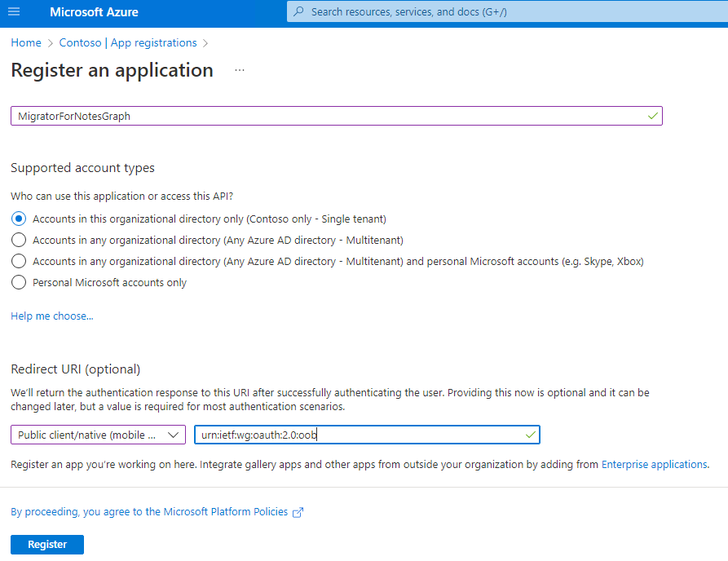728x561 pixels.
Task: Open the Help me choose link
Action: [51, 316]
